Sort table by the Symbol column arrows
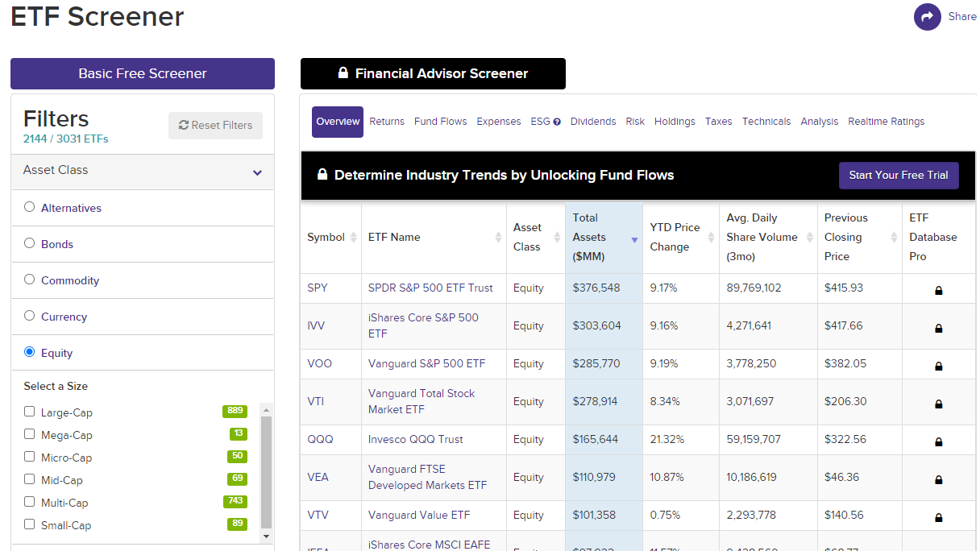This screenshot has height=551, width=980. point(353,237)
